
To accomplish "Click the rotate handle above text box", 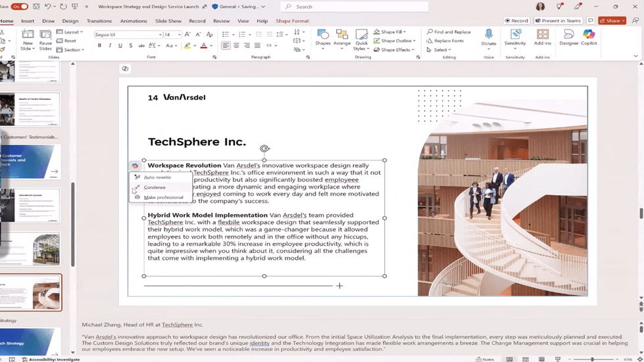I will pyautogui.click(x=264, y=148).
